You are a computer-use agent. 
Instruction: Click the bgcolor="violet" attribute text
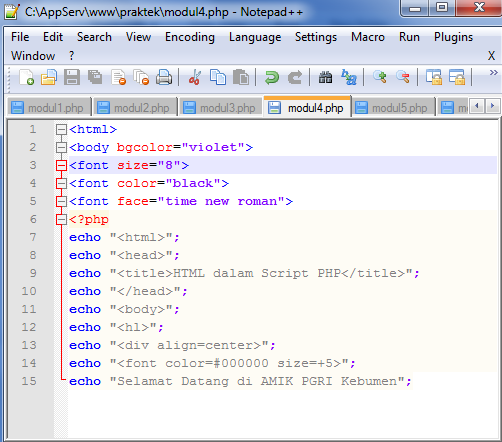pos(181,147)
